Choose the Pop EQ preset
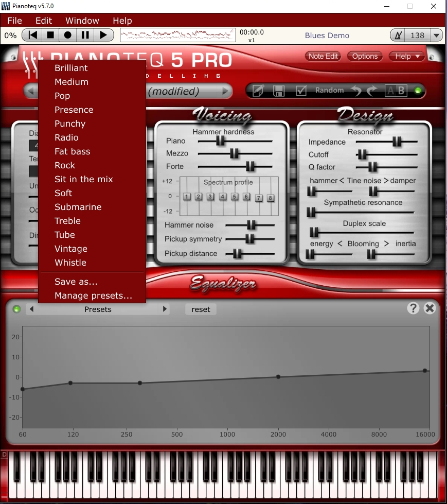This screenshot has width=447, height=504. coord(92,96)
